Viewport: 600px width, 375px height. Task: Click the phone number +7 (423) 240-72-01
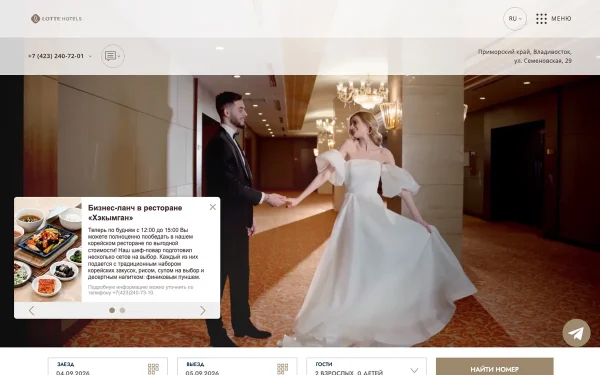pos(56,56)
